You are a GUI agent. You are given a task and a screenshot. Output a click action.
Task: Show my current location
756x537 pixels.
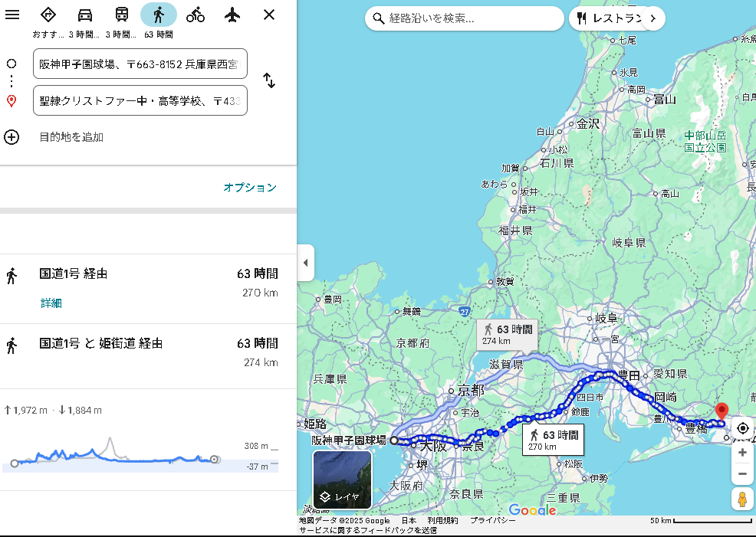coord(742,427)
